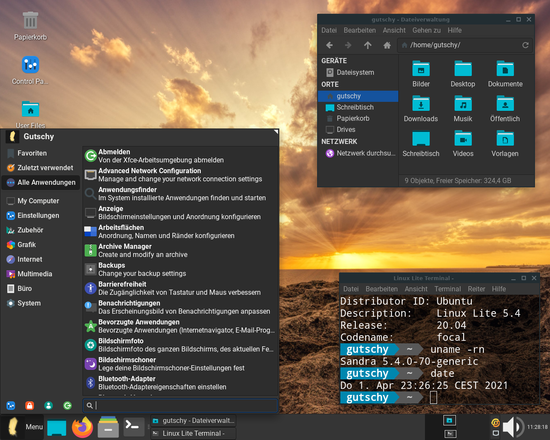Open the Dokumente folder
This screenshot has width=550, height=440.
tap(505, 74)
